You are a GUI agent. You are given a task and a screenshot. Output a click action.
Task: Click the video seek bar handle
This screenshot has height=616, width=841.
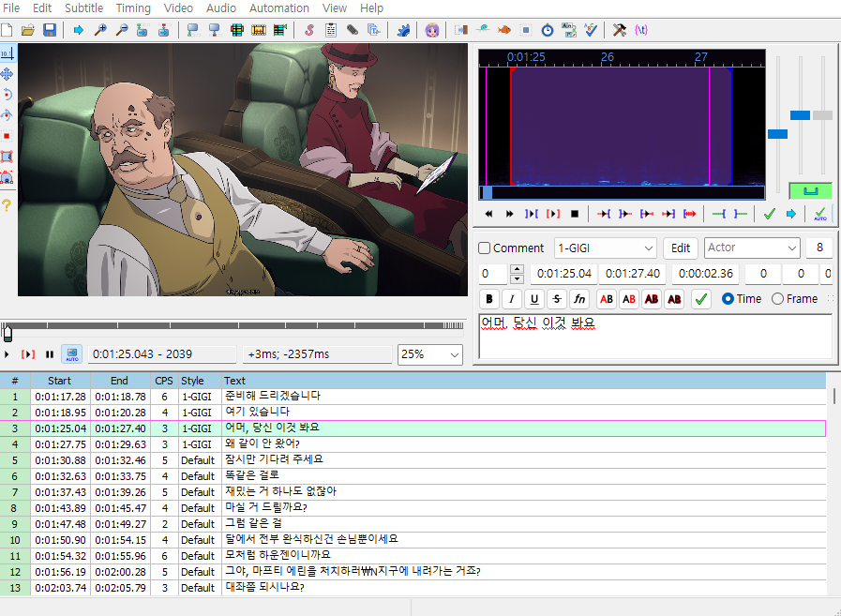[8, 333]
